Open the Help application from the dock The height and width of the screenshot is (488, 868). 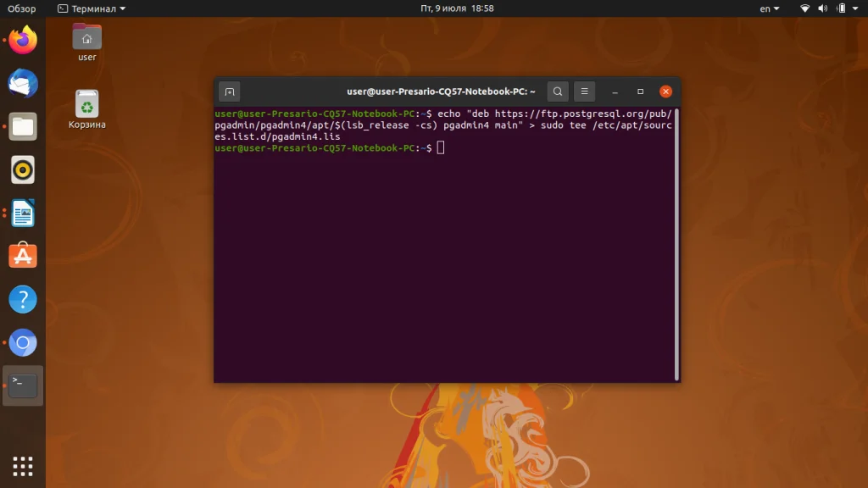[22, 299]
